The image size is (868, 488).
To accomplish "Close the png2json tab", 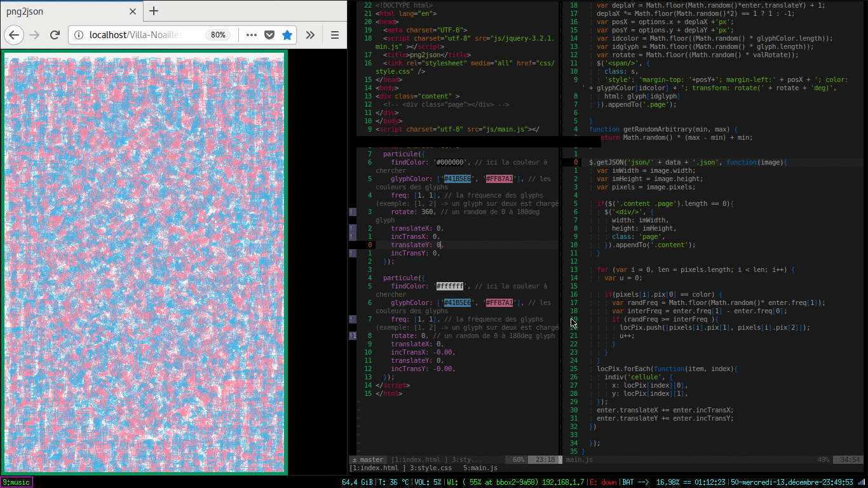I will (132, 11).
